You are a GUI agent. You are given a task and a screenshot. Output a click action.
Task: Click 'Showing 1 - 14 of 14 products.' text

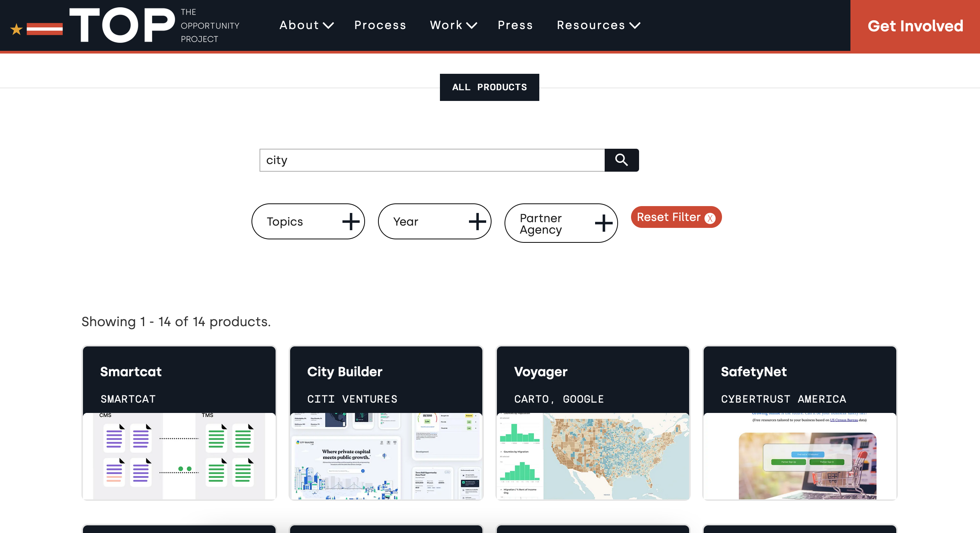[176, 322]
